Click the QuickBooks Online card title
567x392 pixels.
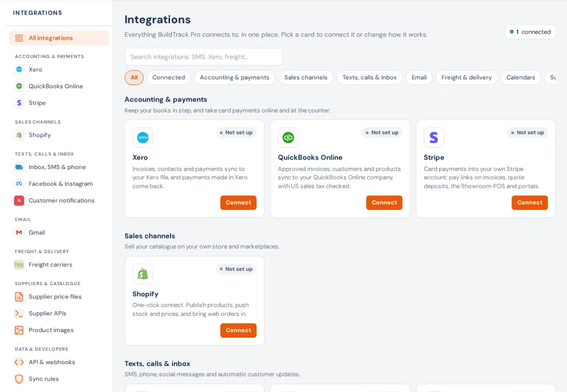(x=310, y=158)
